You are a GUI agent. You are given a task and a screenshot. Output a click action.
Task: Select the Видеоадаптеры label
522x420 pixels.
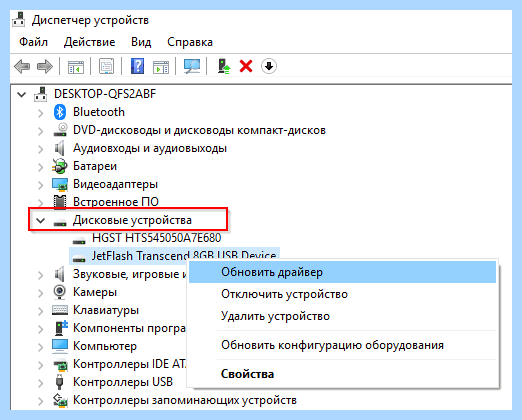115,184
